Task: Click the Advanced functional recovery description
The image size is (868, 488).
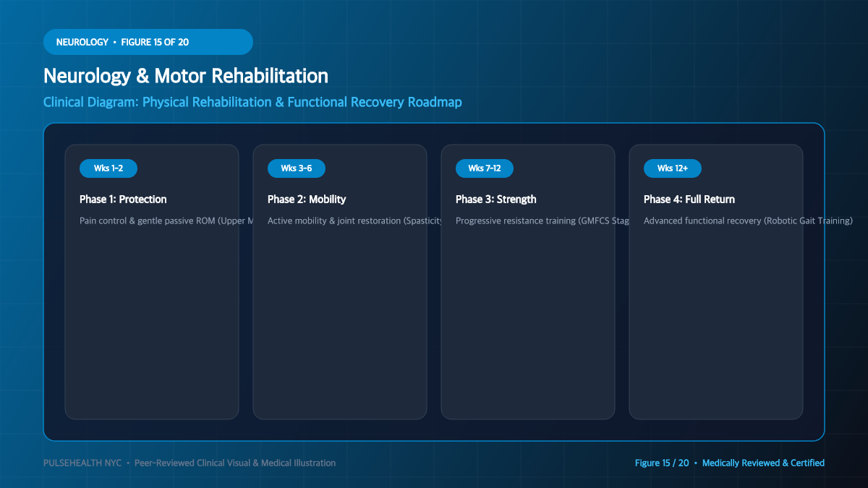Action: pos(748,221)
